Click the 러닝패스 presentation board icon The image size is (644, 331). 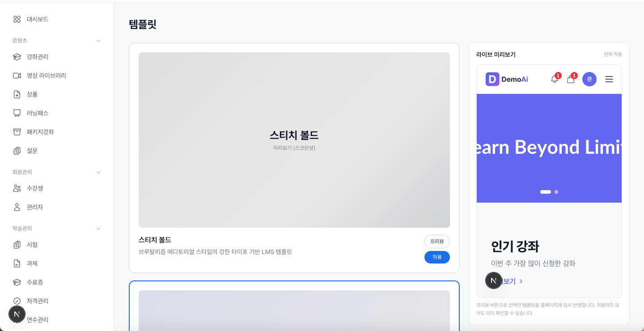click(x=17, y=113)
